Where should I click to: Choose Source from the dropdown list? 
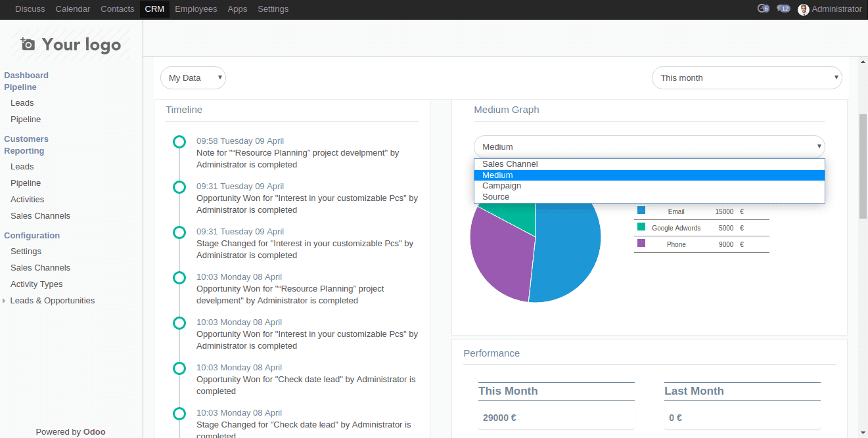point(649,197)
